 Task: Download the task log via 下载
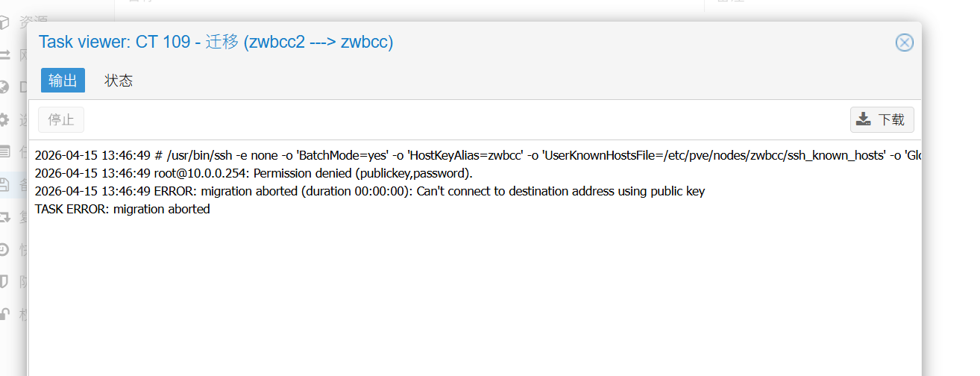[x=882, y=119]
